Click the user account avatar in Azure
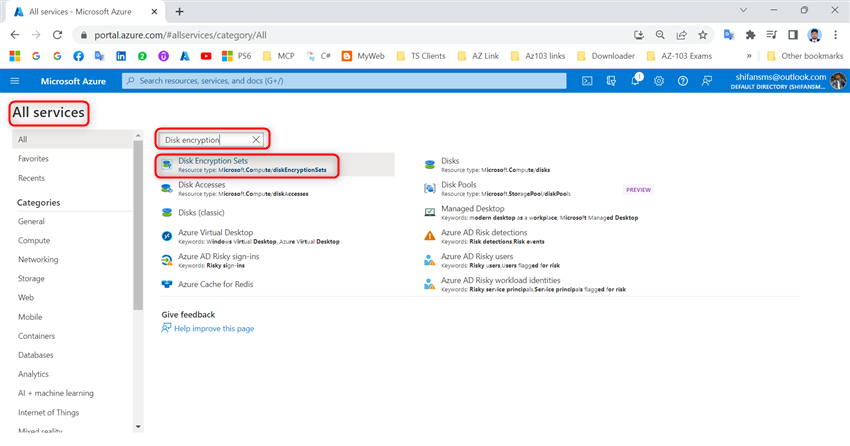The width and height of the screenshot is (850, 446). tap(838, 81)
